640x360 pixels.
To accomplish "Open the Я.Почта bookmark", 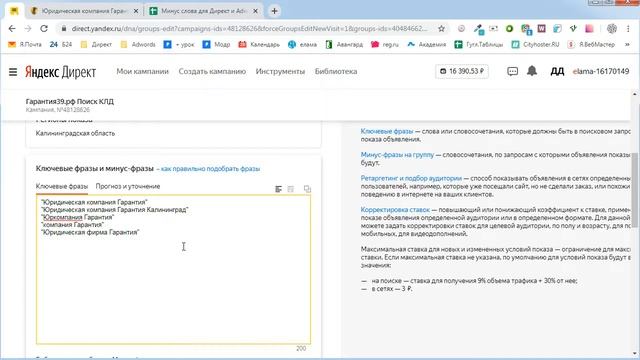I will point(25,44).
